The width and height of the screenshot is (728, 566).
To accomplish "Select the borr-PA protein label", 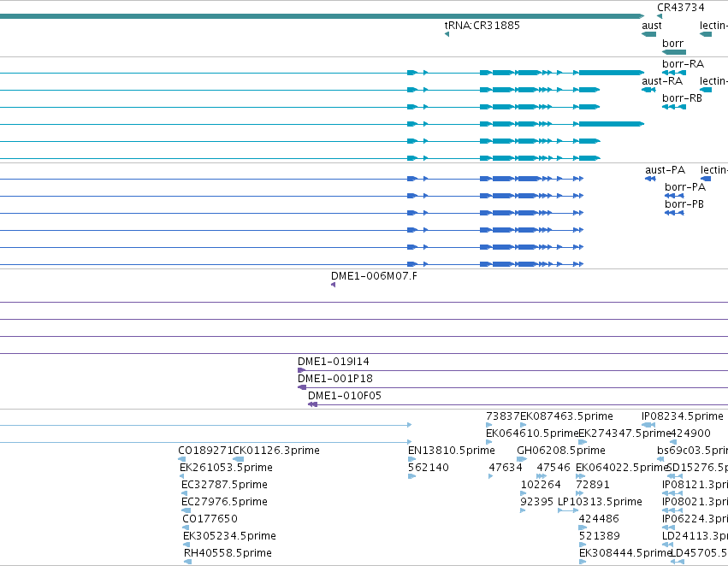I will [685, 187].
